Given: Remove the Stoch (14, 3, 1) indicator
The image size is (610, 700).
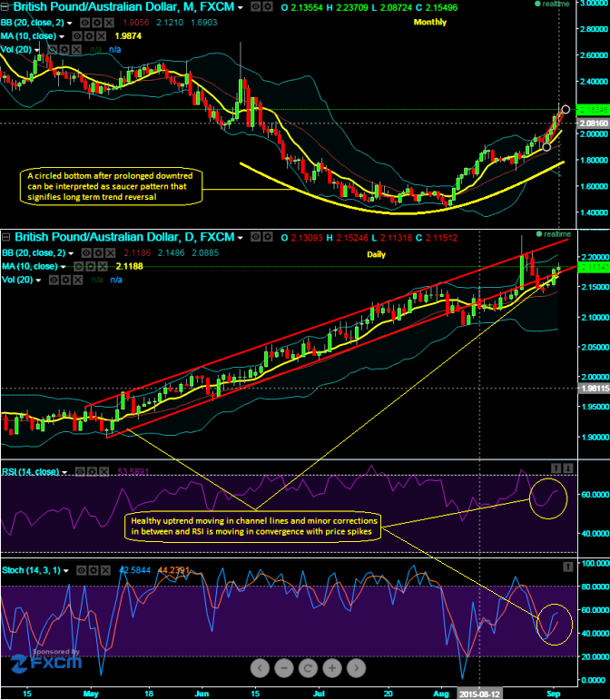Looking at the screenshot, I should click(105, 570).
